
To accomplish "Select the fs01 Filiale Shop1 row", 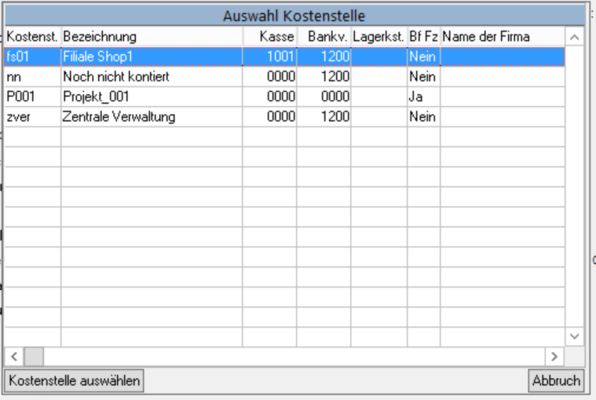I will point(285,57).
